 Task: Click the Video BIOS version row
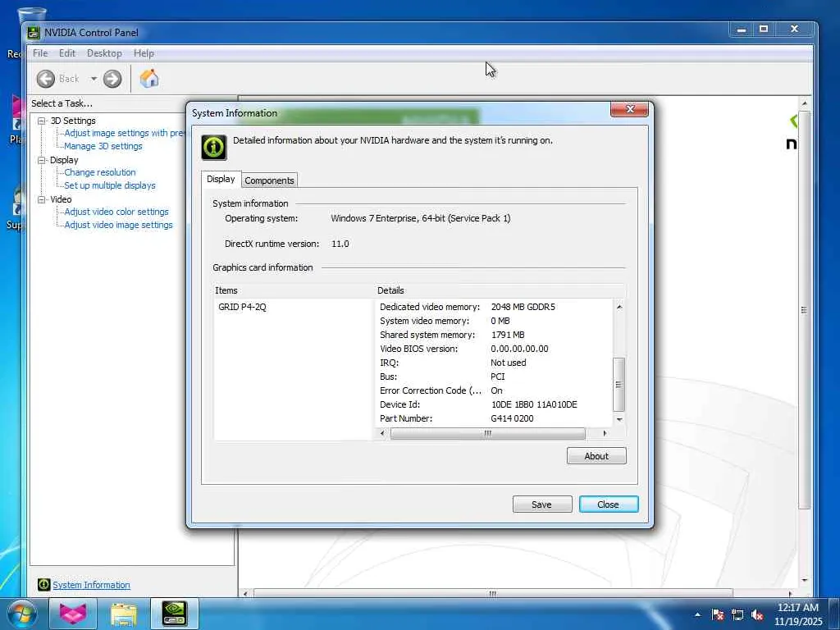click(x=493, y=349)
